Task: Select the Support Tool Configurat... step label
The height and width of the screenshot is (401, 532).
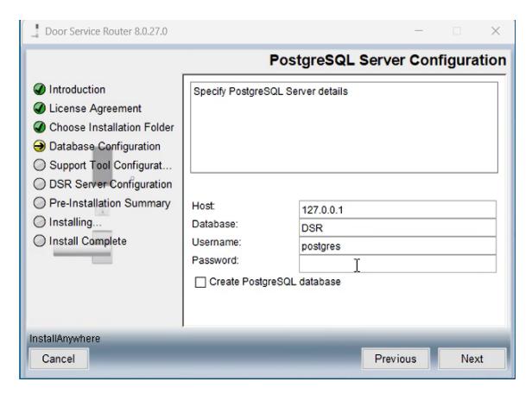Action: 111,165
